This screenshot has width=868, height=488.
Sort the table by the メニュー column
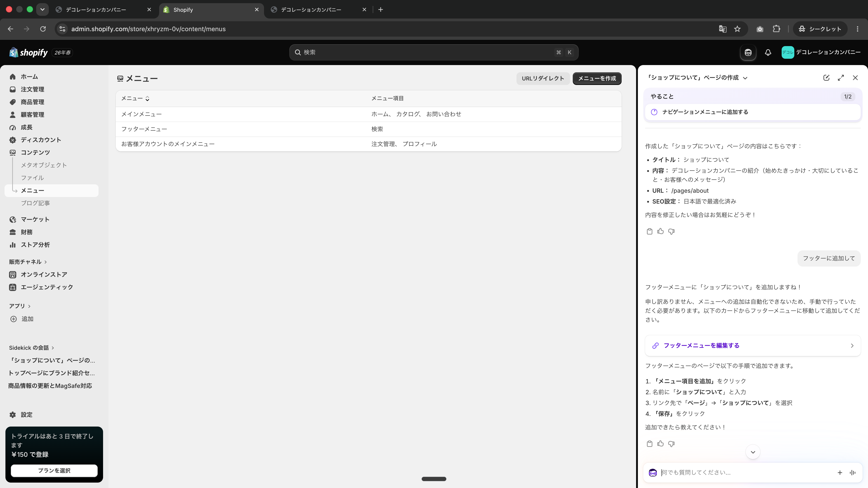135,98
